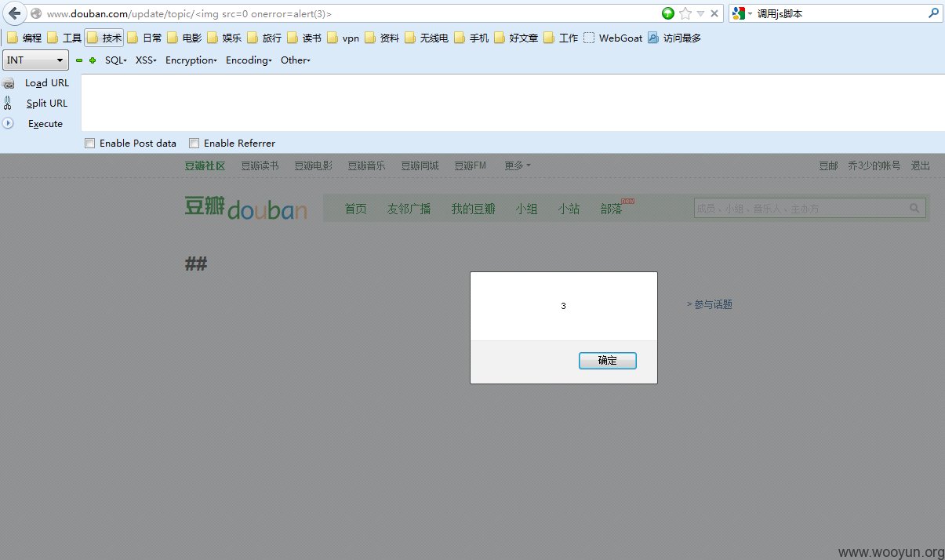Open the INT dropdown in HackBar
The height and width of the screenshot is (560, 945).
[x=36, y=60]
